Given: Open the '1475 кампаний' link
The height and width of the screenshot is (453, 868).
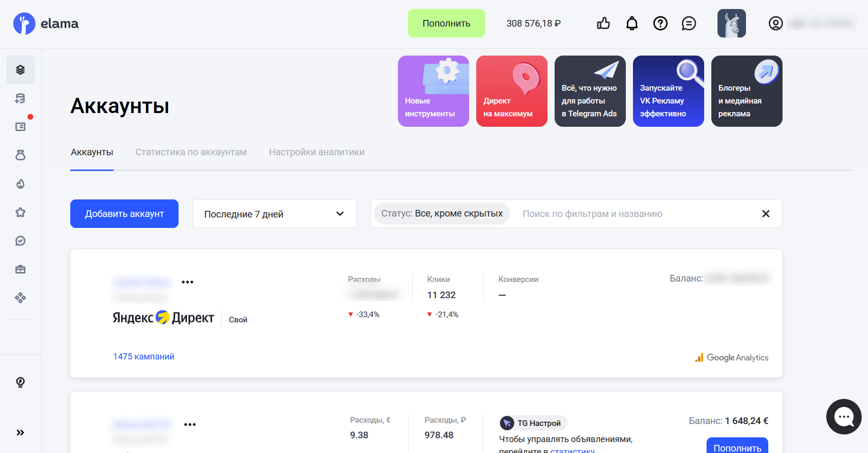Looking at the screenshot, I should click(143, 356).
